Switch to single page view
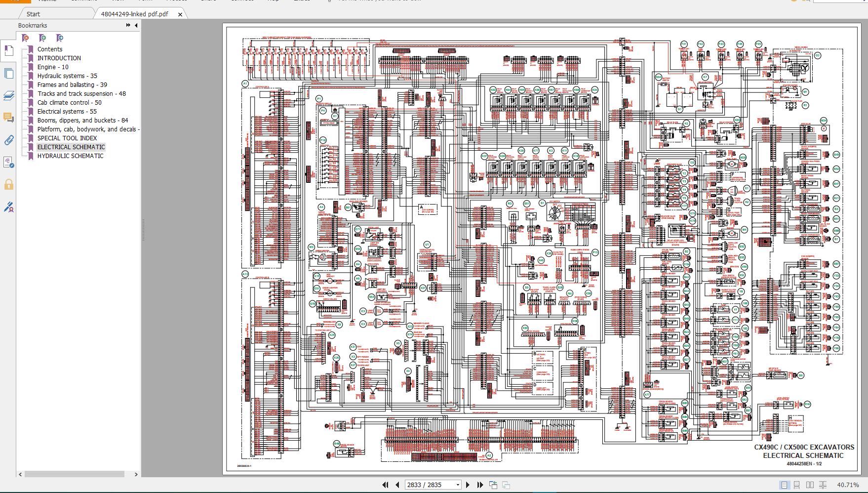Viewport: 868px width, 493px height. pos(785,485)
